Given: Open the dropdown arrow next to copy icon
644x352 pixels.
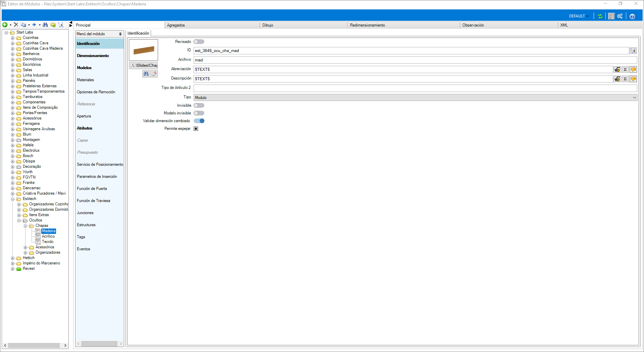Looking at the screenshot, I should [x=29, y=25].
